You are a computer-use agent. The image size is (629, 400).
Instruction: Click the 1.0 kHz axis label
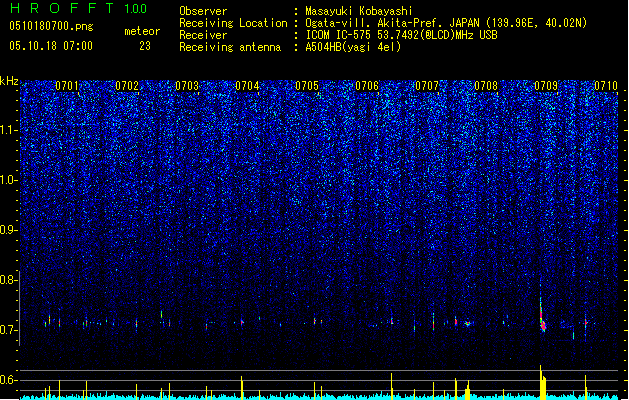point(9,180)
